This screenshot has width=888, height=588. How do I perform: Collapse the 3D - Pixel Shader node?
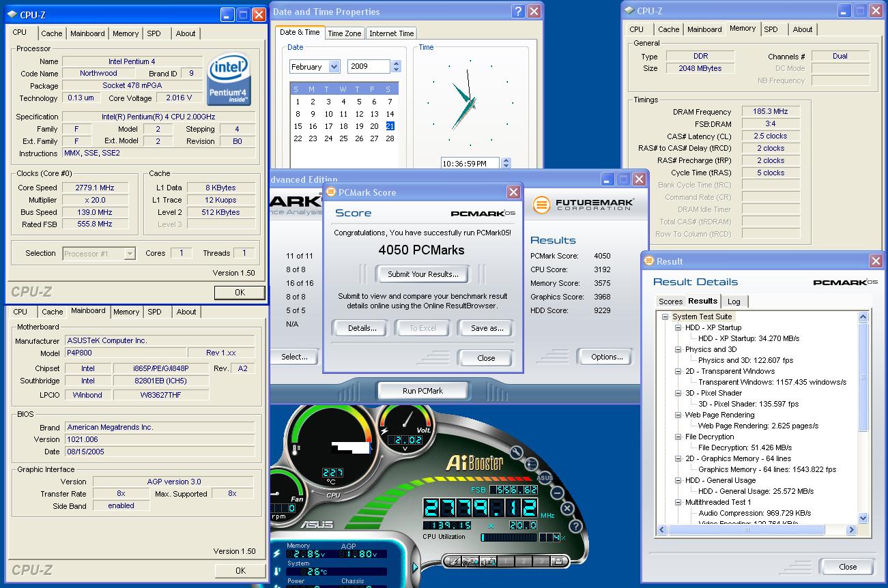[x=678, y=393]
